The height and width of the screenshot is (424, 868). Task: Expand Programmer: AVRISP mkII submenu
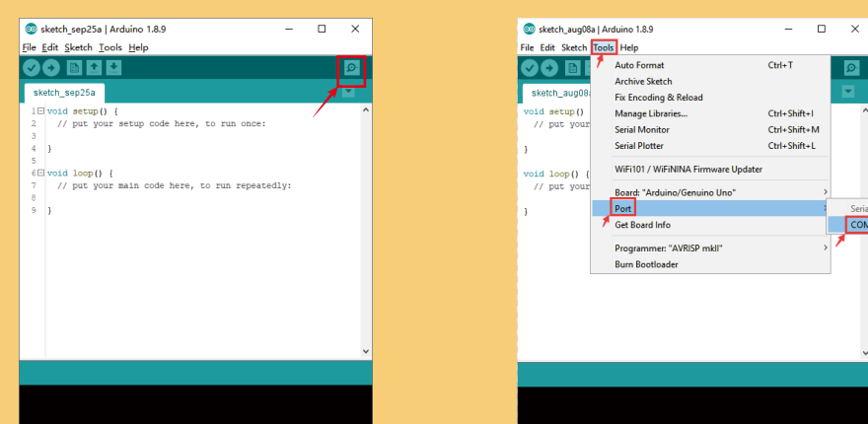711,247
